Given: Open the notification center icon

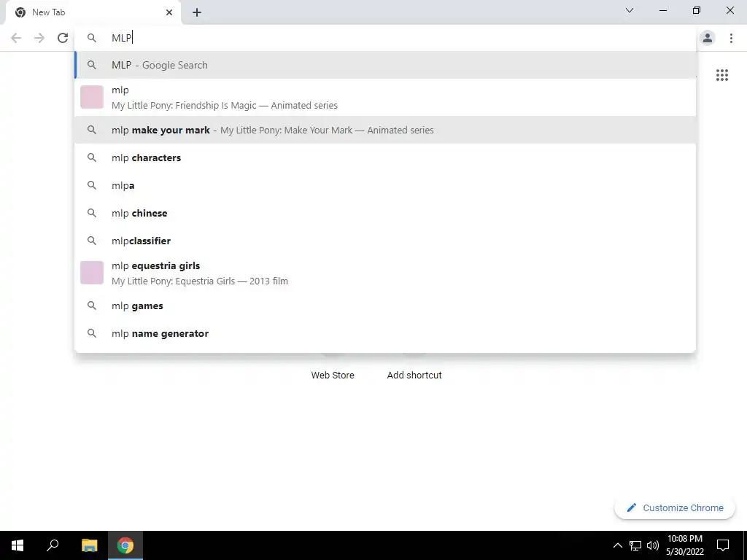Looking at the screenshot, I should pyautogui.click(x=723, y=545).
